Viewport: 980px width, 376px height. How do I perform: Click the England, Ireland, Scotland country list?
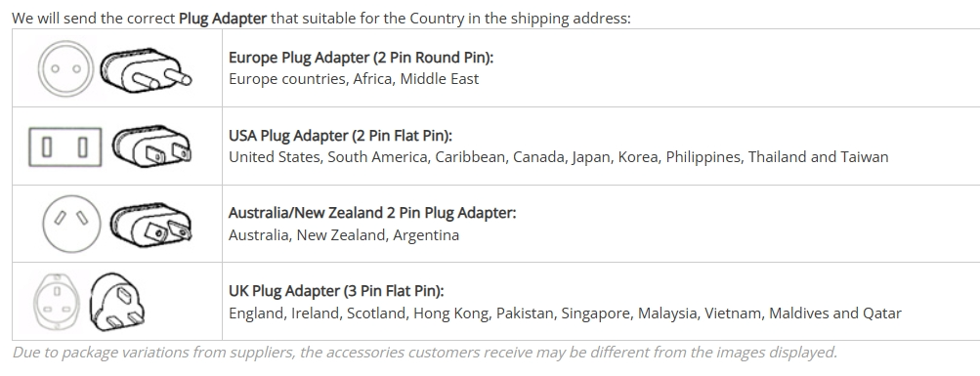pos(565,313)
